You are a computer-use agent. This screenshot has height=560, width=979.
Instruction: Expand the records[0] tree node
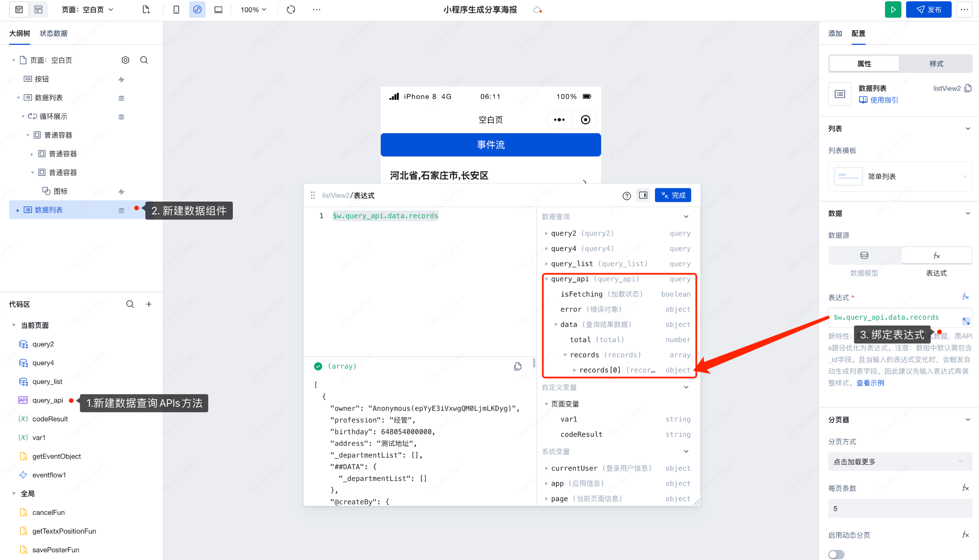pos(574,370)
